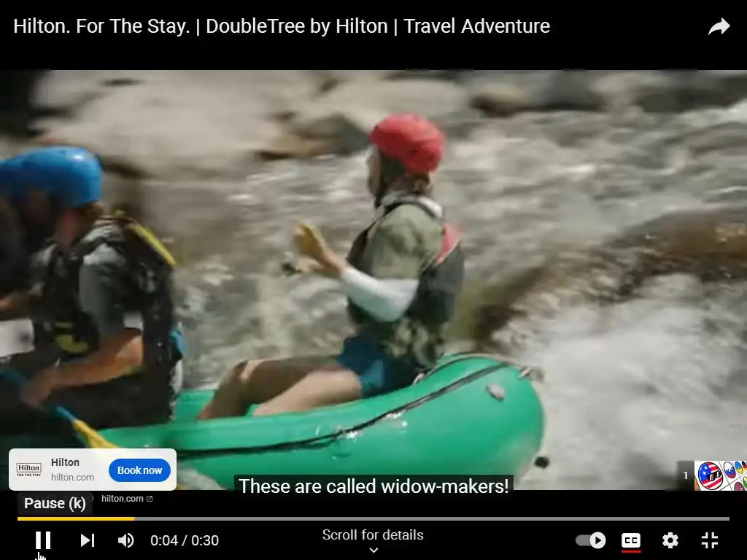This screenshot has height=560, width=747.
Task: Click the Book now button
Action: (139, 470)
